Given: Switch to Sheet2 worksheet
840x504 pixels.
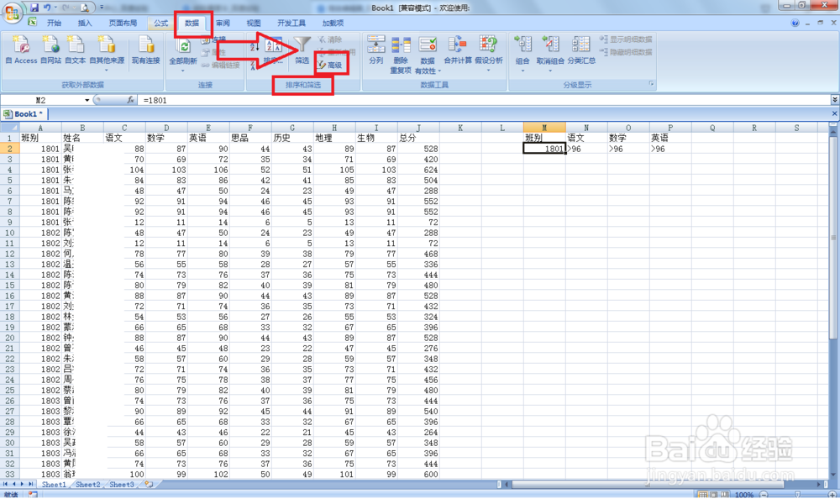Looking at the screenshot, I should click(x=88, y=484).
